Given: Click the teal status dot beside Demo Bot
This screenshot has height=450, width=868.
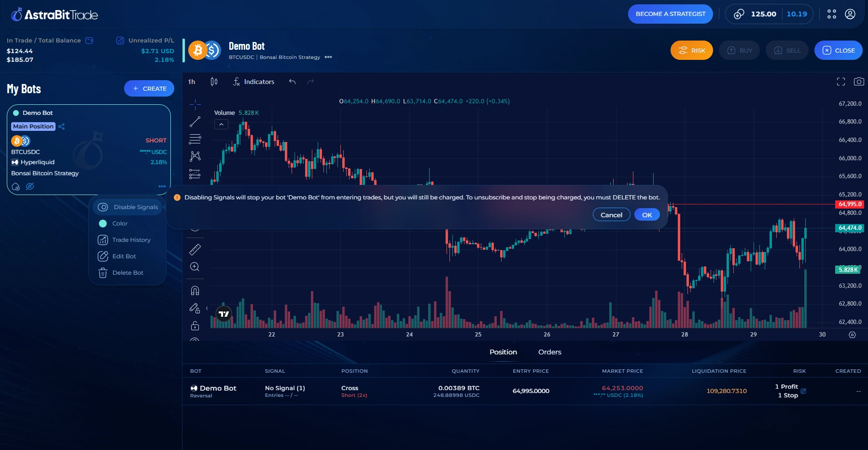Looking at the screenshot, I should point(16,113).
